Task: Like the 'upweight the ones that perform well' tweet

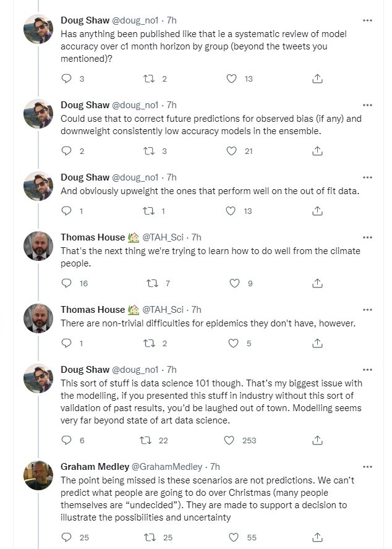Action: (231, 211)
